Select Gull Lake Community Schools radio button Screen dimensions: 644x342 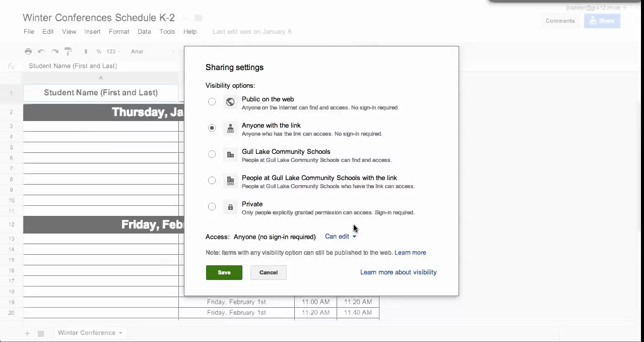[x=212, y=154]
